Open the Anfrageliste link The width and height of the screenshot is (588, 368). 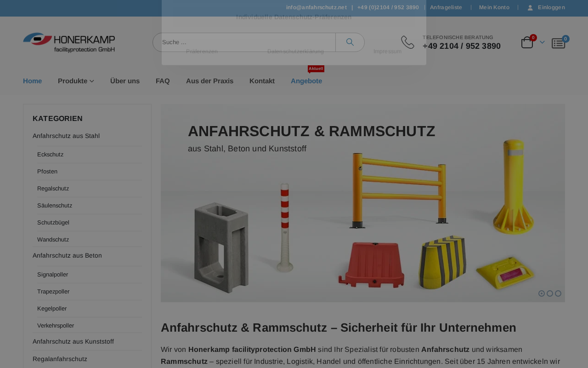pos(446,7)
